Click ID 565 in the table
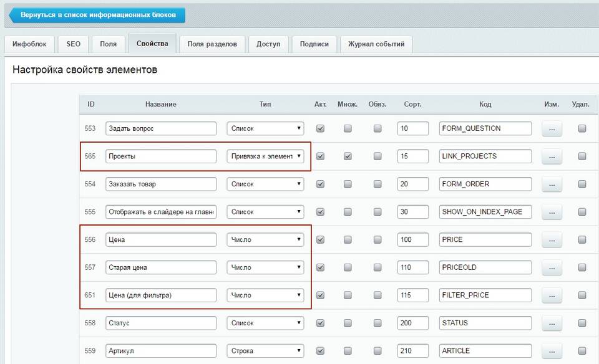599x364 pixels. click(90, 156)
